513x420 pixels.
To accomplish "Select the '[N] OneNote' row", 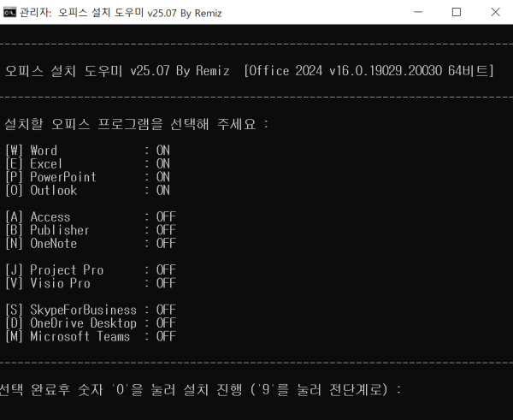I will coord(91,244).
